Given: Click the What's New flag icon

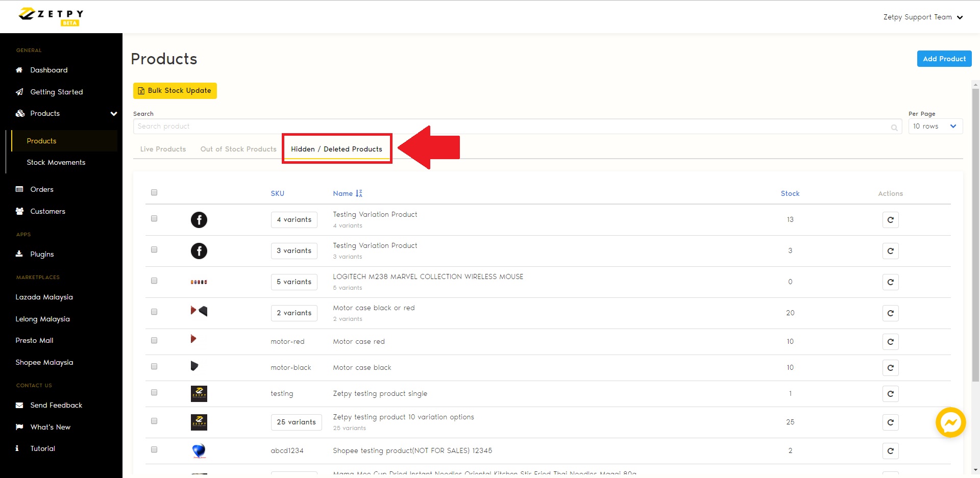Looking at the screenshot, I should (19, 427).
